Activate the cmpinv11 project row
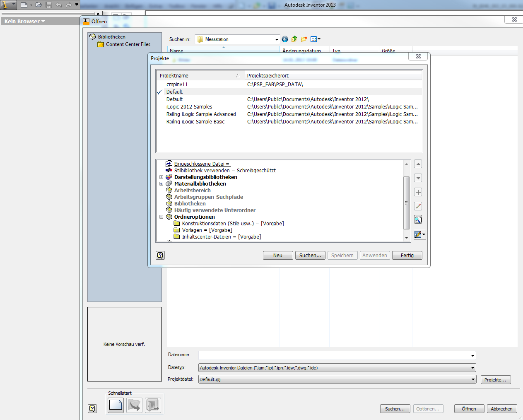 coord(177,84)
